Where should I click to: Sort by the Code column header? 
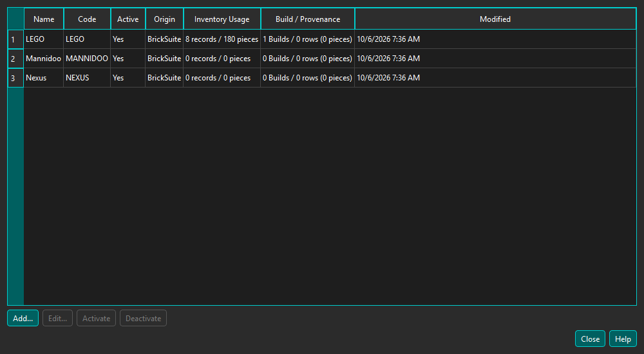(x=87, y=19)
